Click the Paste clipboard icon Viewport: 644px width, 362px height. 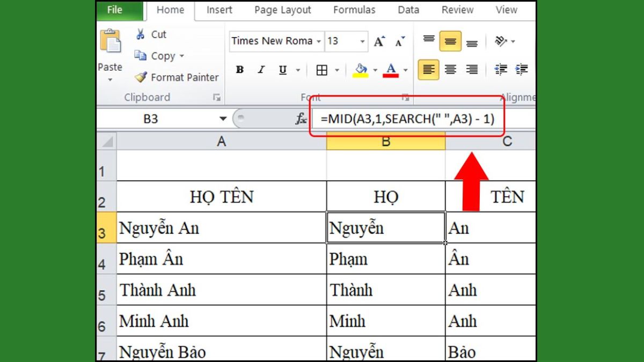(110, 42)
